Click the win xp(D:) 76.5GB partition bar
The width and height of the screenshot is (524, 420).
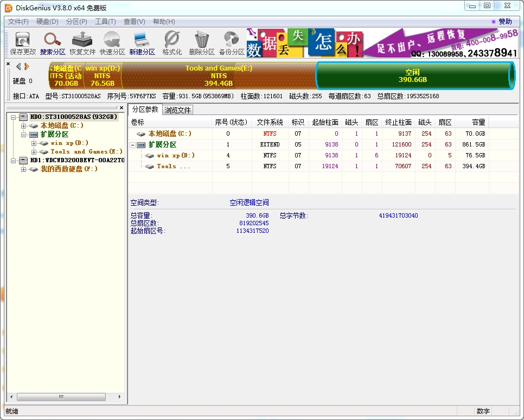pos(103,76)
